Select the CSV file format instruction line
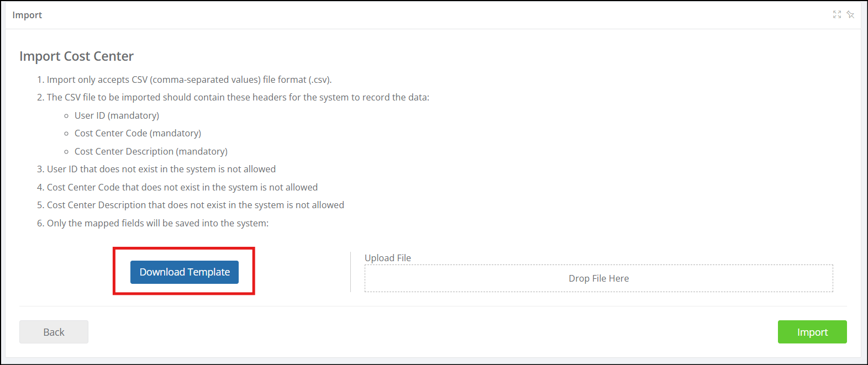The image size is (868, 365). (185, 80)
